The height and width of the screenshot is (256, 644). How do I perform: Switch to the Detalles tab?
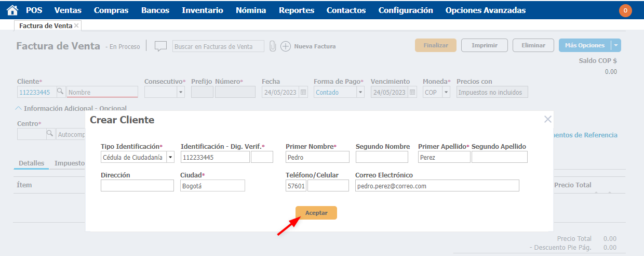[31, 163]
